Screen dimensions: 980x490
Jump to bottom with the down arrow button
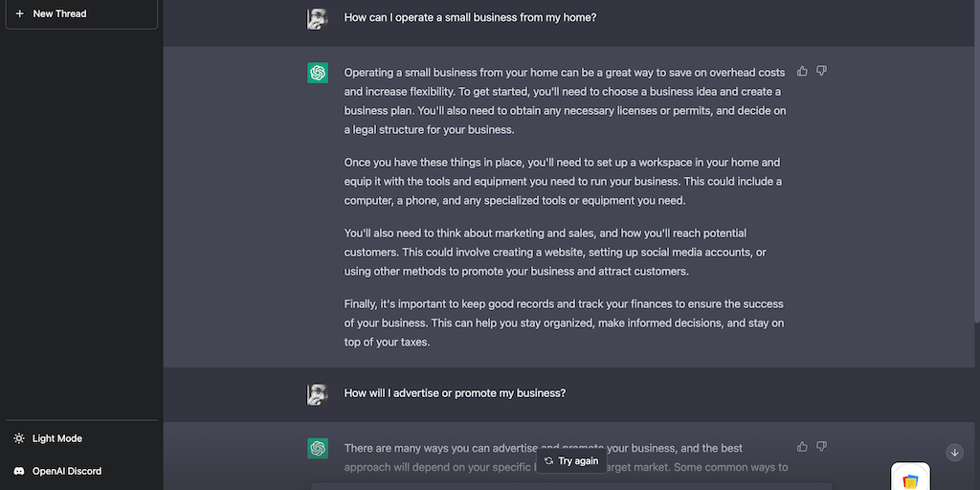(x=954, y=453)
